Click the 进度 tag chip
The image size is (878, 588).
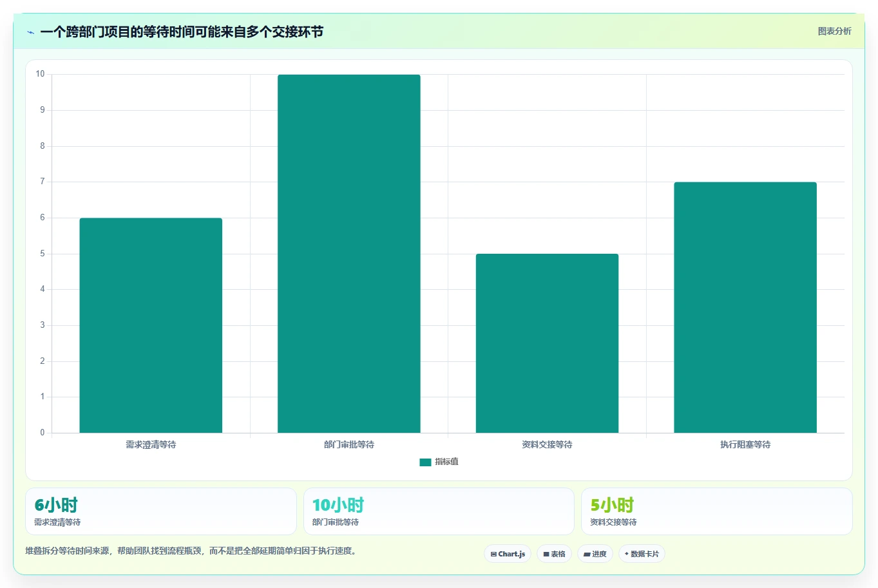595,554
